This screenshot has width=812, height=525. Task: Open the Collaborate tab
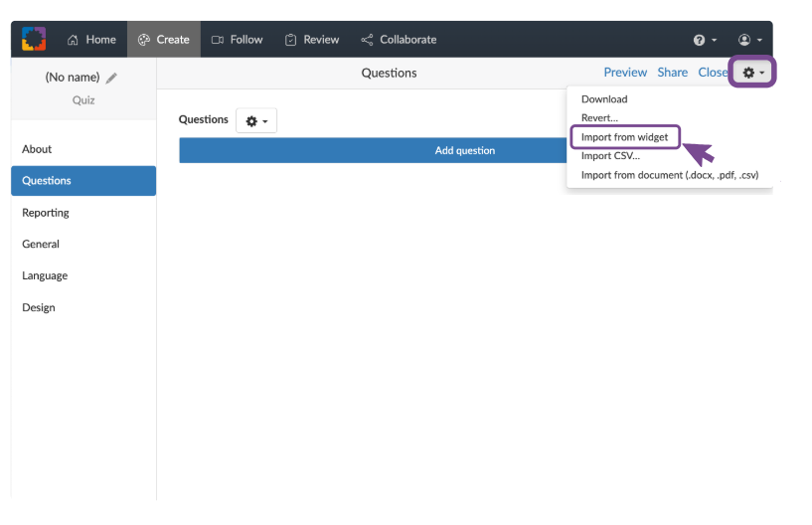(399, 40)
